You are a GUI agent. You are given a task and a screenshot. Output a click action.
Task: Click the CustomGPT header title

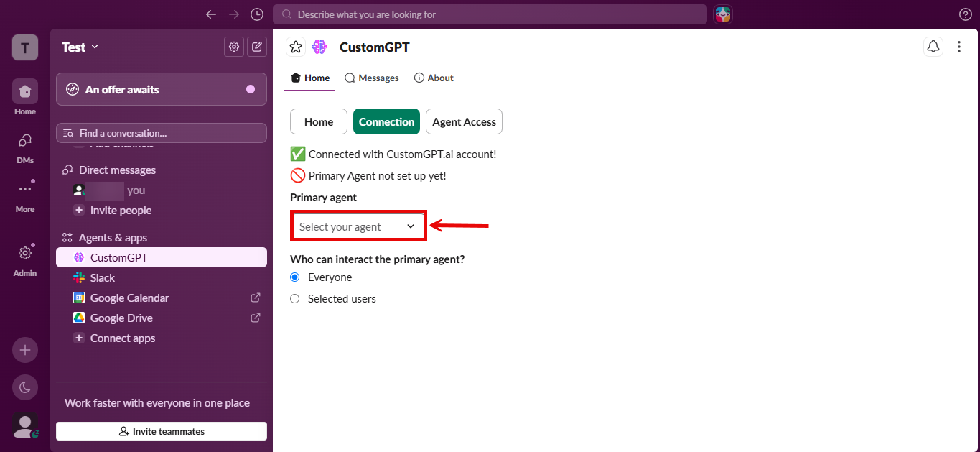click(375, 47)
